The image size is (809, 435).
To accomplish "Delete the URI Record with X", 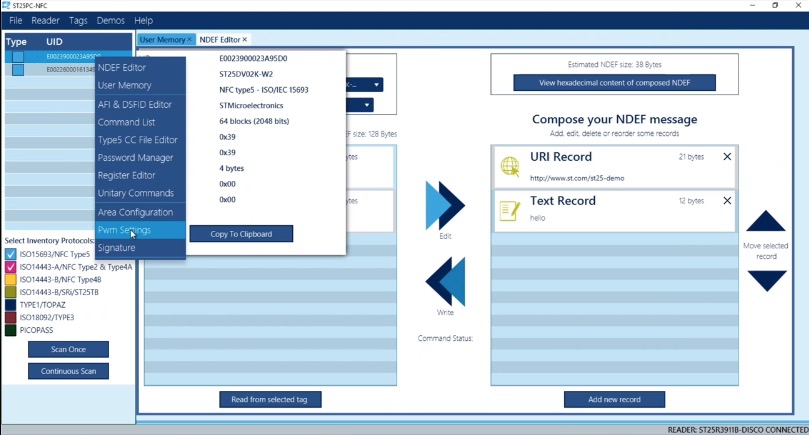I will point(727,157).
